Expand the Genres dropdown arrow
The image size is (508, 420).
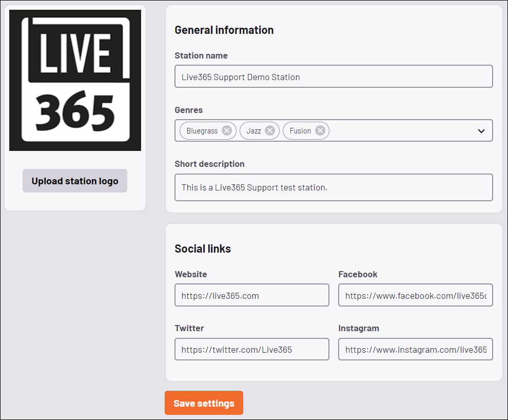(x=481, y=131)
